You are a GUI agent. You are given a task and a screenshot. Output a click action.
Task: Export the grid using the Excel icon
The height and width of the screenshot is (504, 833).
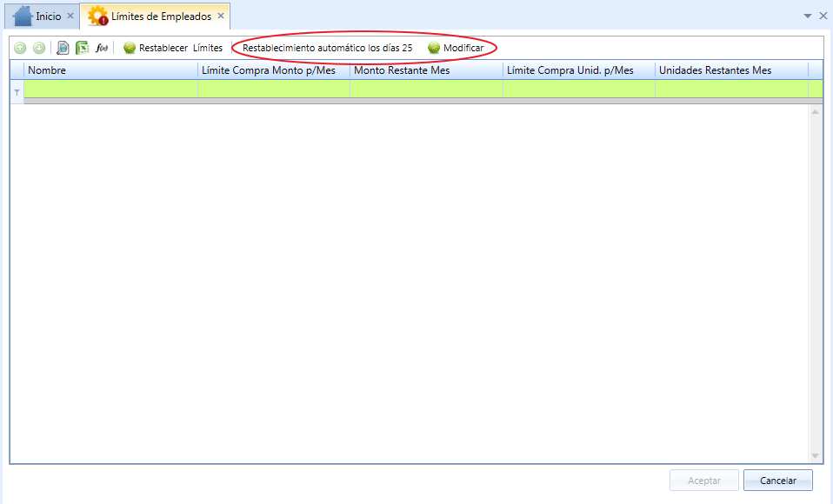click(83, 48)
